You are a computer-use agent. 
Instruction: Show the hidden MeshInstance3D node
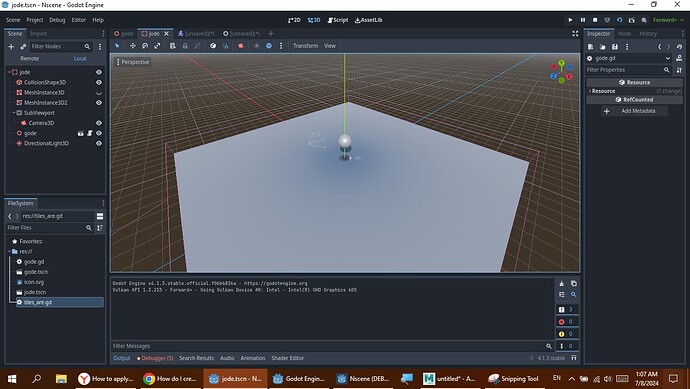[x=99, y=93]
